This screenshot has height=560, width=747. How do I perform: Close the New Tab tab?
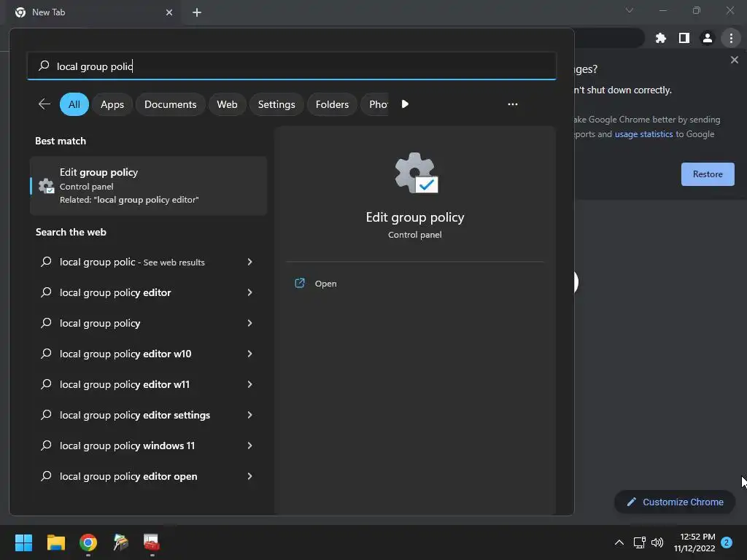point(169,12)
